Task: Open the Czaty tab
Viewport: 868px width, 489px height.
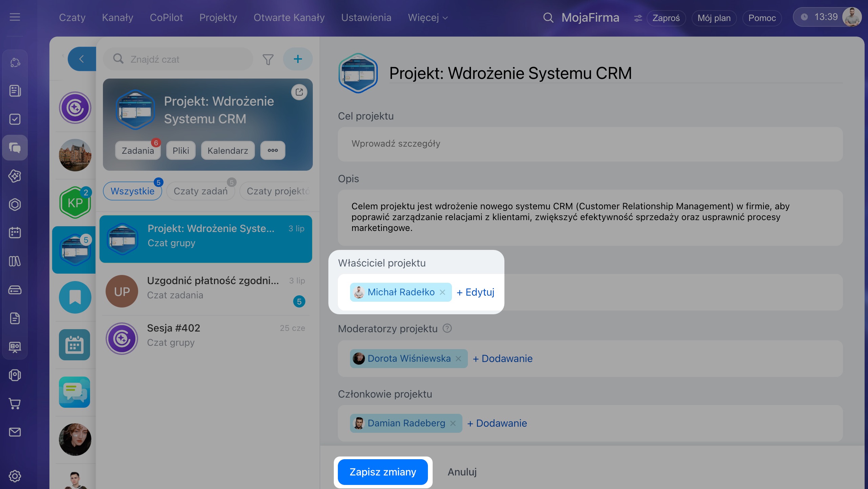Action: pos(72,18)
